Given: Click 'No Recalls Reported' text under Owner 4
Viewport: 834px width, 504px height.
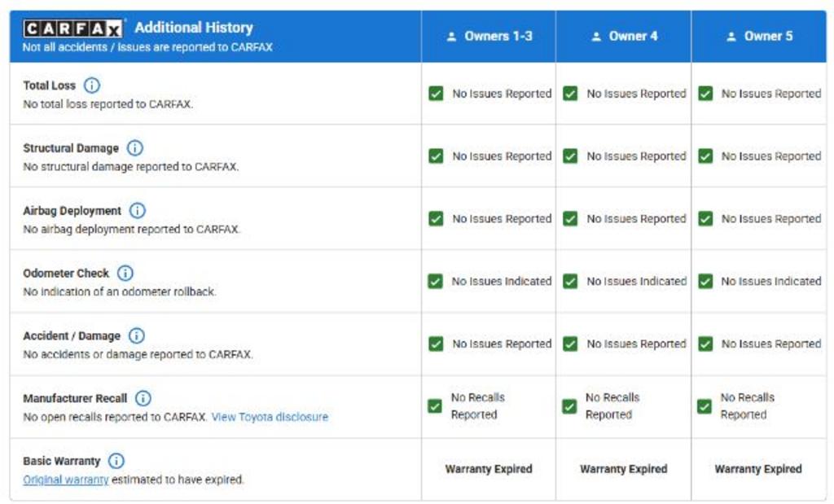Looking at the screenshot, I should (612, 406).
